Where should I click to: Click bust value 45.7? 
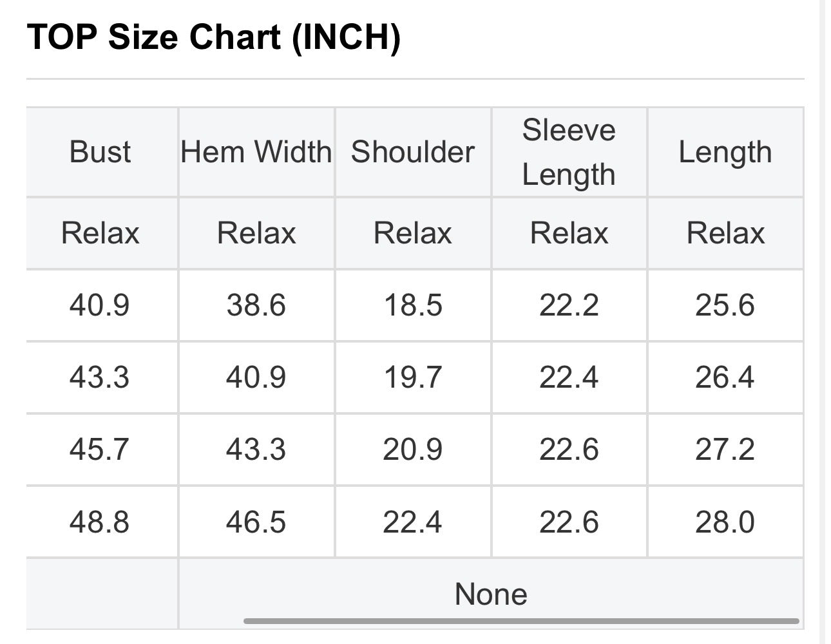pyautogui.click(x=100, y=449)
